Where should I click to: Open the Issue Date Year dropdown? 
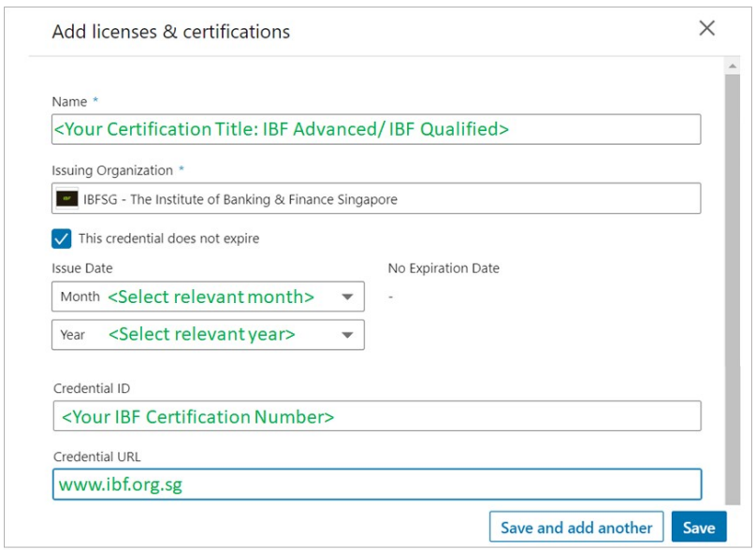pyautogui.click(x=208, y=335)
